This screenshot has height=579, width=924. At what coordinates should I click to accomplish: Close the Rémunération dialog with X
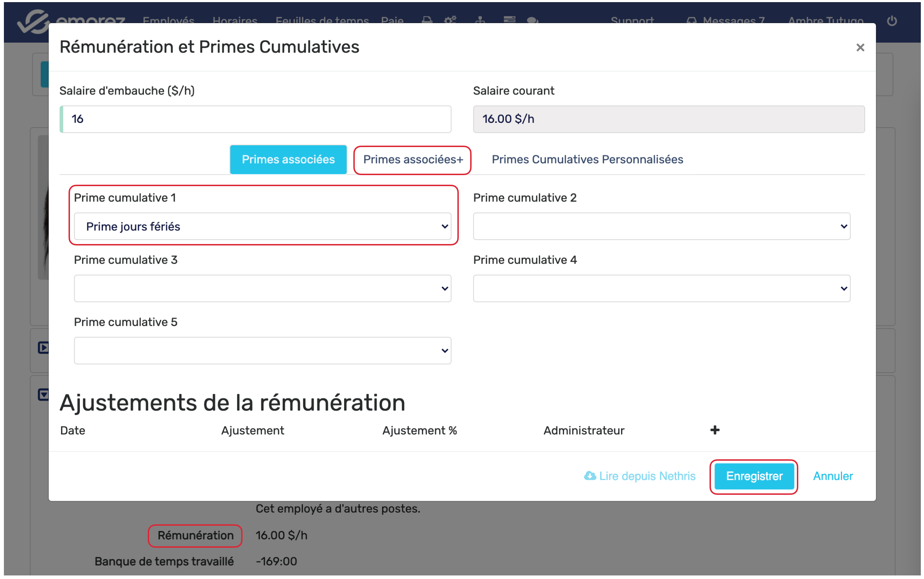pyautogui.click(x=860, y=48)
